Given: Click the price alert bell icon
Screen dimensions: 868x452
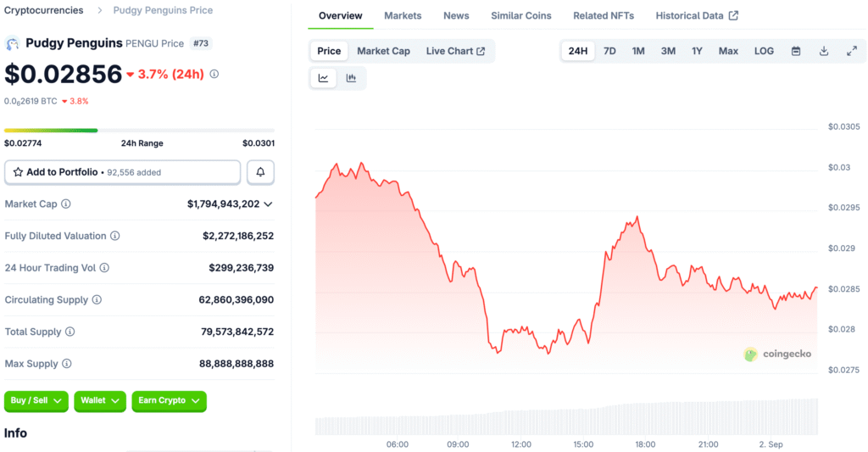Looking at the screenshot, I should pyautogui.click(x=260, y=172).
